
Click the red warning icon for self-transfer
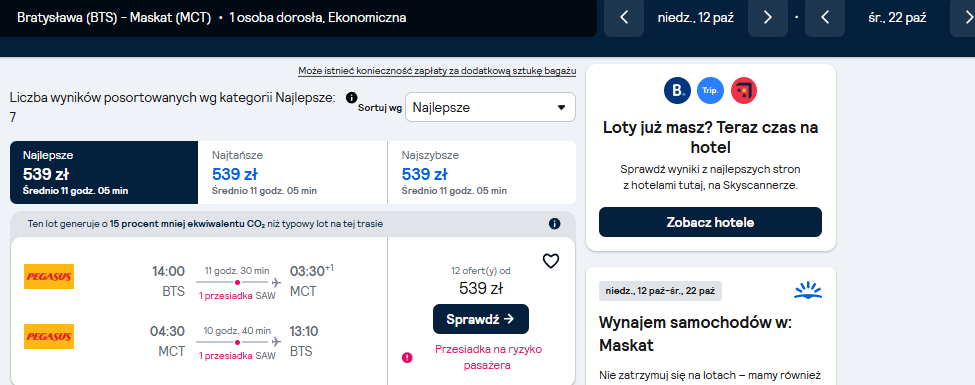(407, 357)
